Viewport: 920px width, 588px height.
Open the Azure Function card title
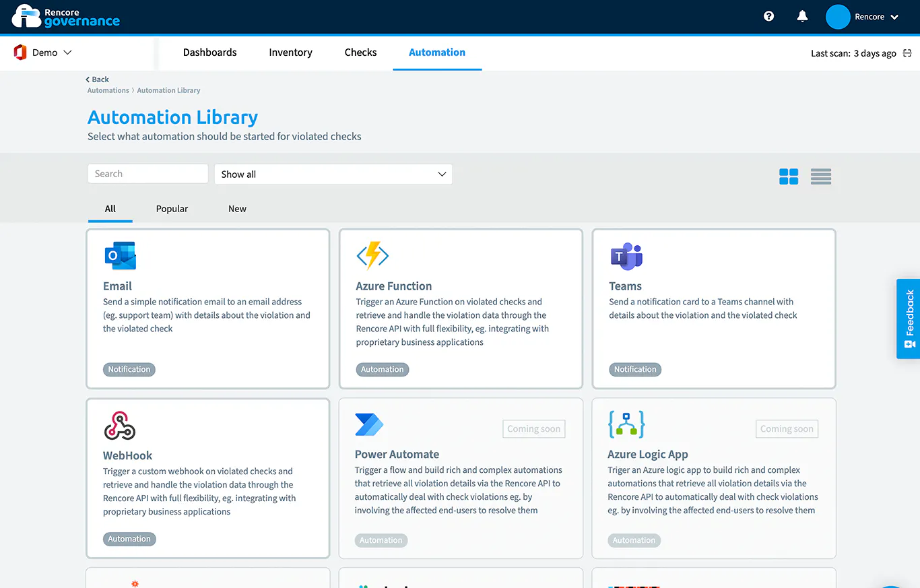tap(394, 286)
